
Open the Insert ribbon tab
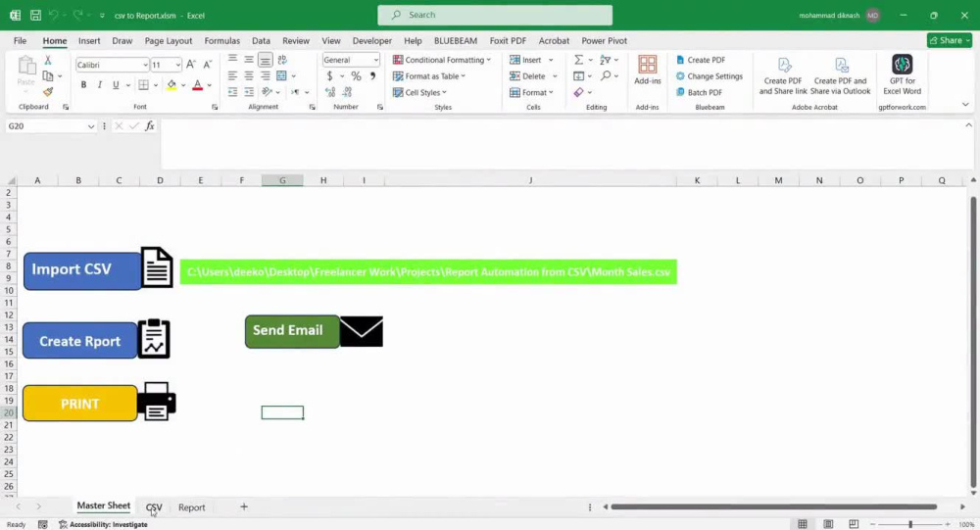click(89, 40)
